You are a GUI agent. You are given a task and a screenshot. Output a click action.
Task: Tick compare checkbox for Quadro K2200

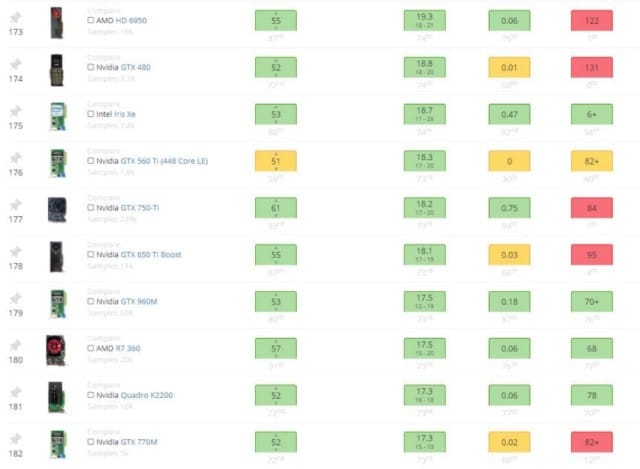91,395
